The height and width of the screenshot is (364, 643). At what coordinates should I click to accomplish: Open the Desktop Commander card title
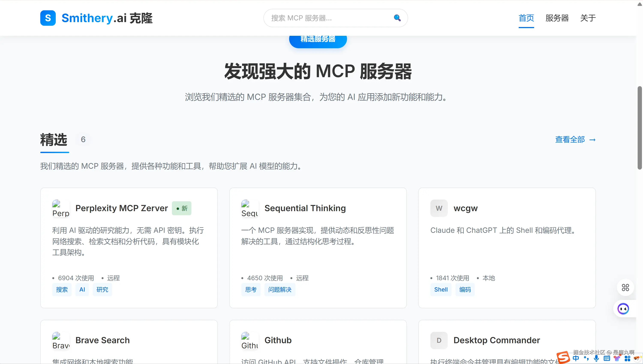pyautogui.click(x=497, y=340)
